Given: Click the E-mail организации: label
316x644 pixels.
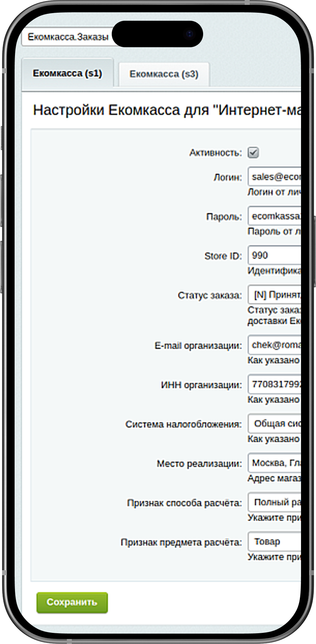Looking at the screenshot, I should click(x=199, y=346).
